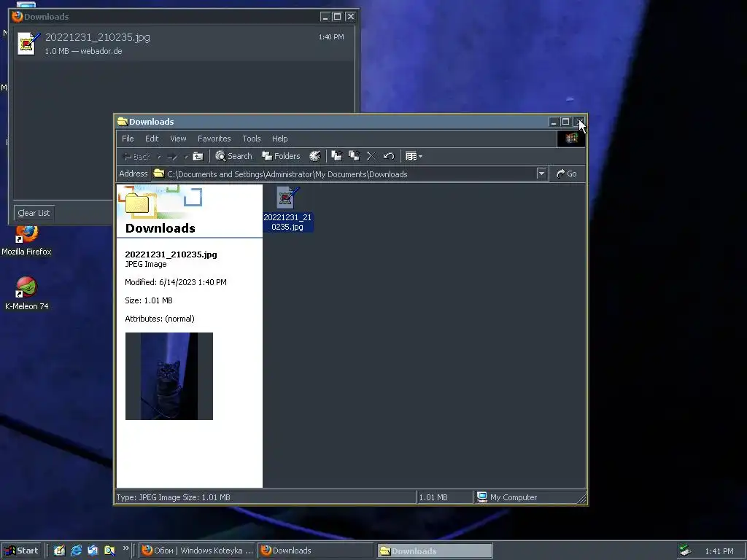Click the Windows logo throbber in Explorer
Viewport: 747px width, 560px height.
point(571,139)
